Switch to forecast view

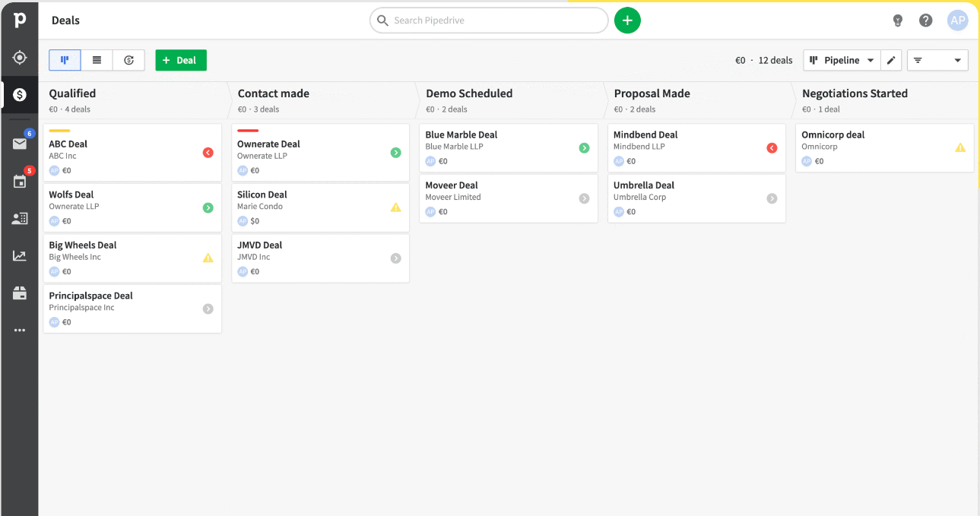pos(128,60)
